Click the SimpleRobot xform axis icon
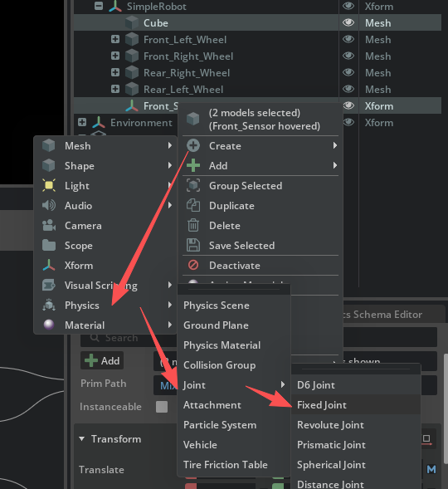The height and width of the screenshot is (489, 448). pos(115,7)
